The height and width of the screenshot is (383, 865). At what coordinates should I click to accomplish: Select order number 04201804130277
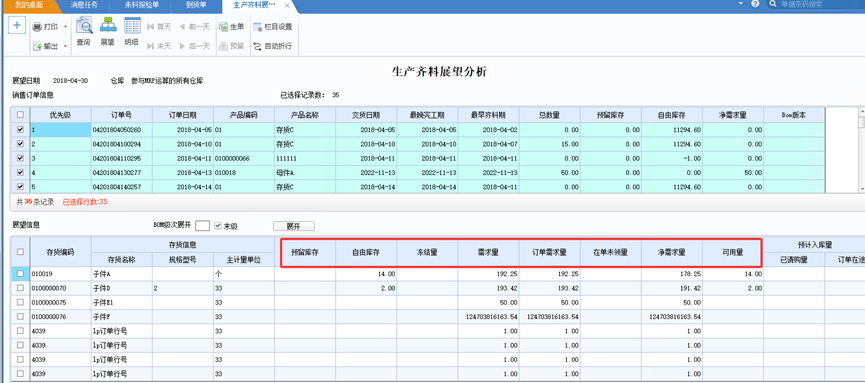click(x=122, y=173)
